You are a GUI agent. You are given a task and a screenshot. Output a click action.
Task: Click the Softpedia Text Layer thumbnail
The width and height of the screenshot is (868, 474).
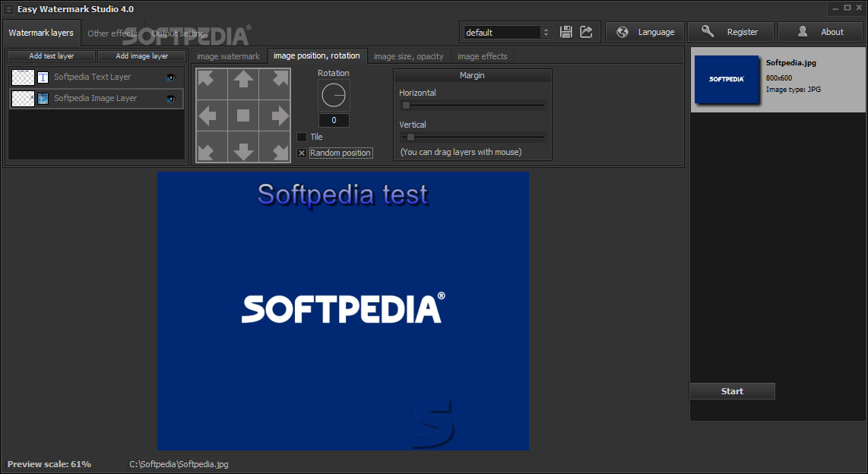pyautogui.click(x=24, y=77)
